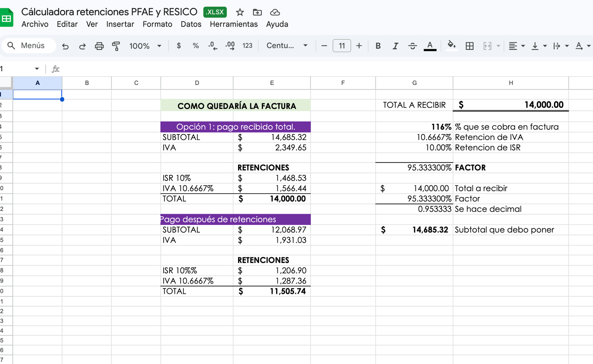Image resolution: width=593 pixels, height=364 pixels.
Task: Select Opción 1: pago recibido total cell
Action: [236, 127]
